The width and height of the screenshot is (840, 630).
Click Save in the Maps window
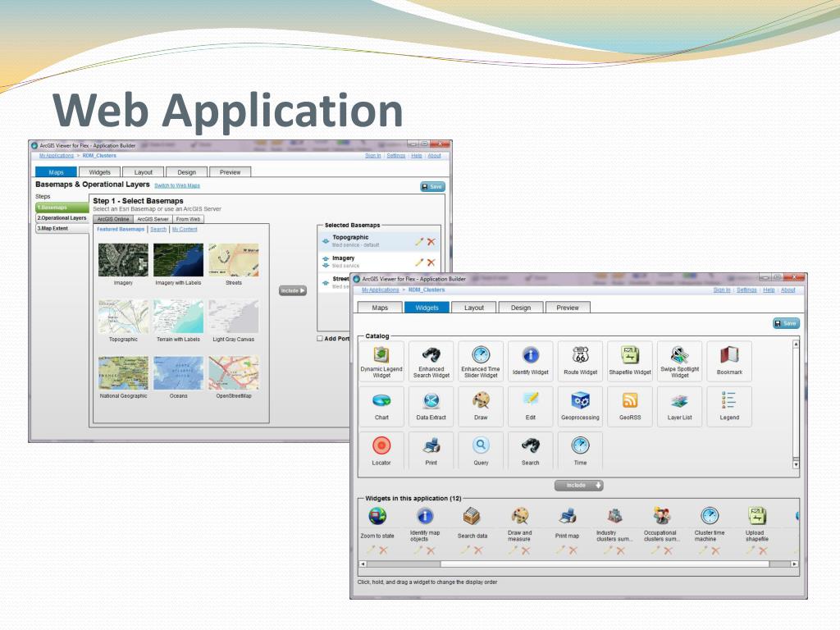tap(433, 186)
